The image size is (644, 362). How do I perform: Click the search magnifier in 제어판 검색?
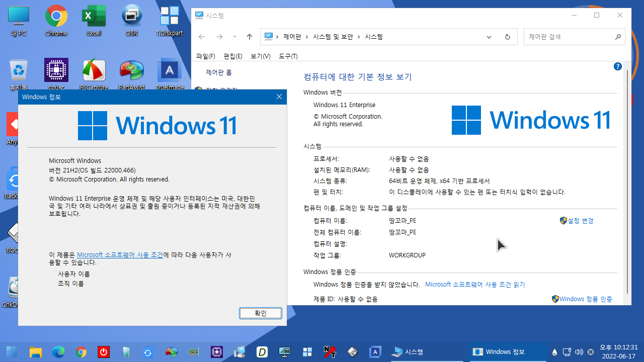click(618, 37)
